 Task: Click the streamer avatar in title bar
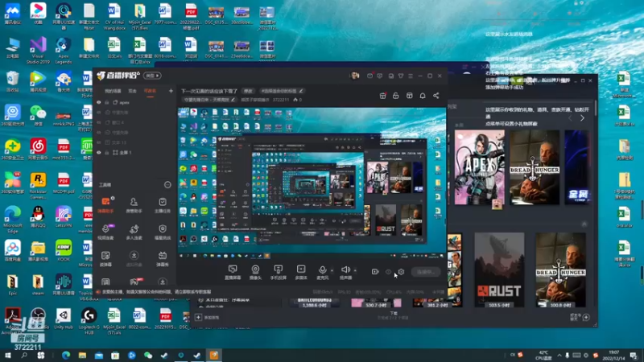coord(355,76)
